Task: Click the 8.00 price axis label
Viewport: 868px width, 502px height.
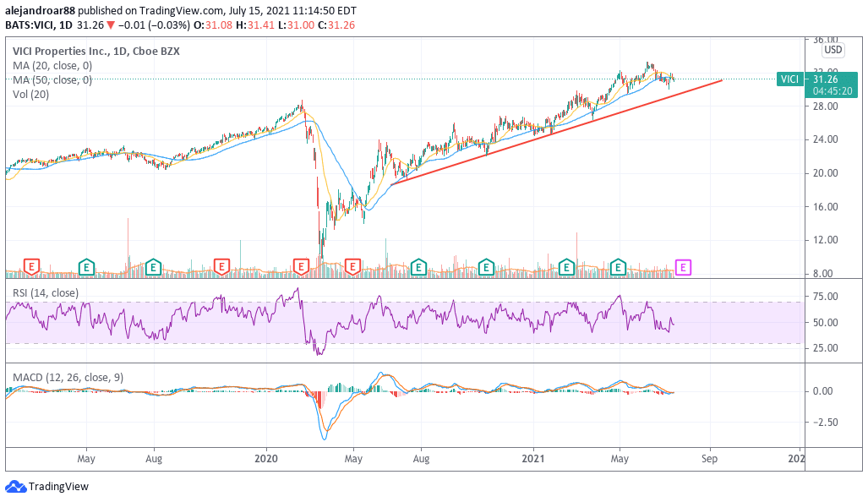Action: [x=822, y=274]
